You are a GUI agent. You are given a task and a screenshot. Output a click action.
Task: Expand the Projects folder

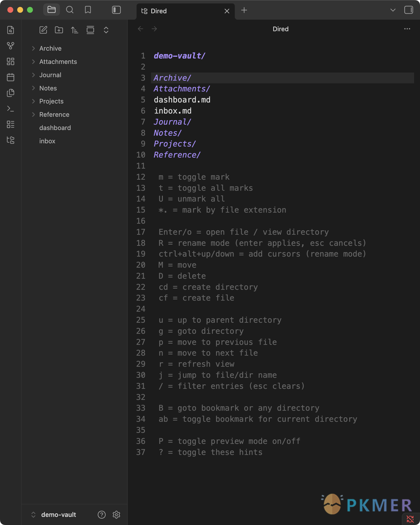[33, 101]
